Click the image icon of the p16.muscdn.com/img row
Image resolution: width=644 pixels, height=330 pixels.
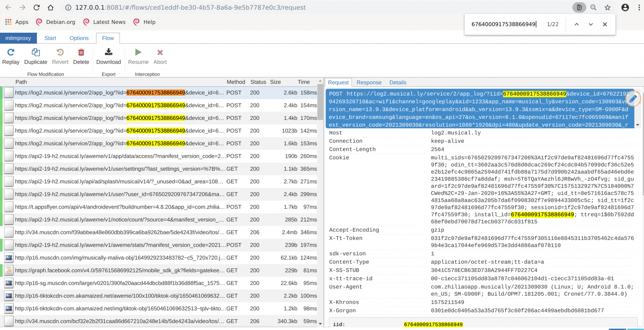(x=9, y=258)
